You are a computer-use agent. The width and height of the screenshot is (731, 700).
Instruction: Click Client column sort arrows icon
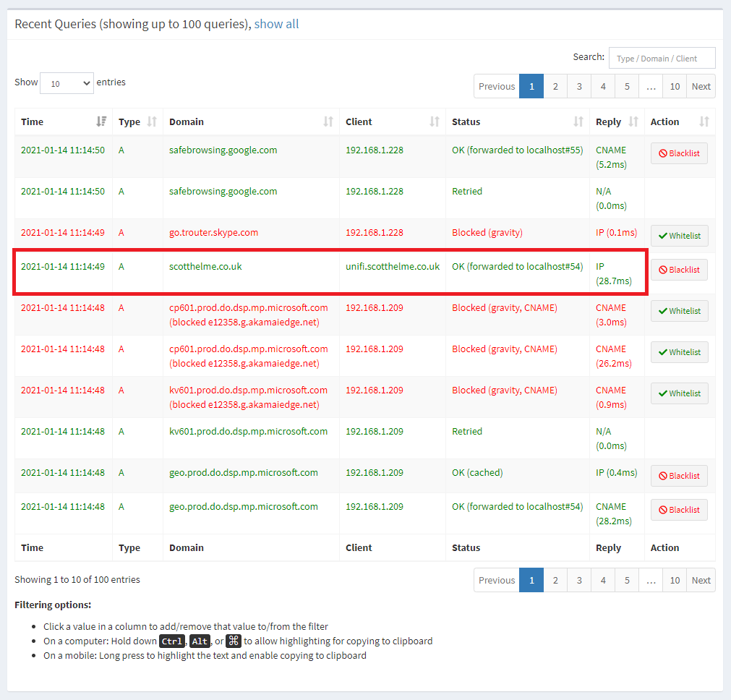[435, 121]
